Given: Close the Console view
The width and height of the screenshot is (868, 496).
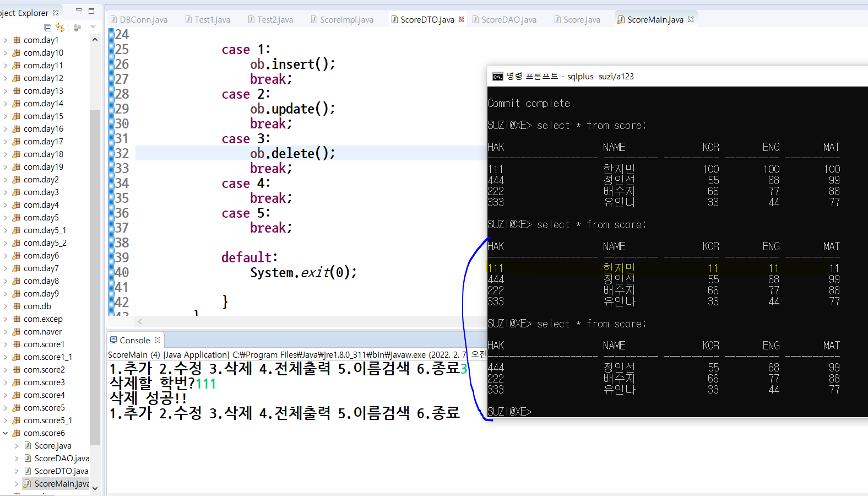Looking at the screenshot, I should 158,340.
